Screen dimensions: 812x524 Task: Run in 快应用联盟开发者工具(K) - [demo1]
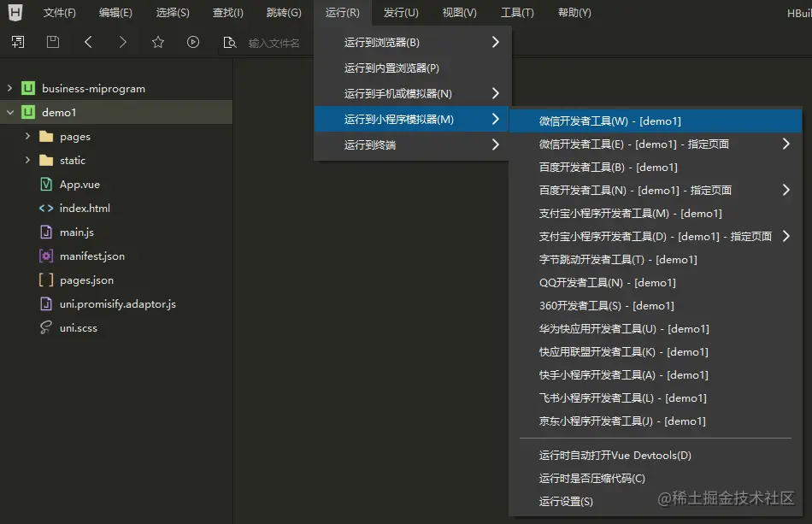tap(656, 351)
